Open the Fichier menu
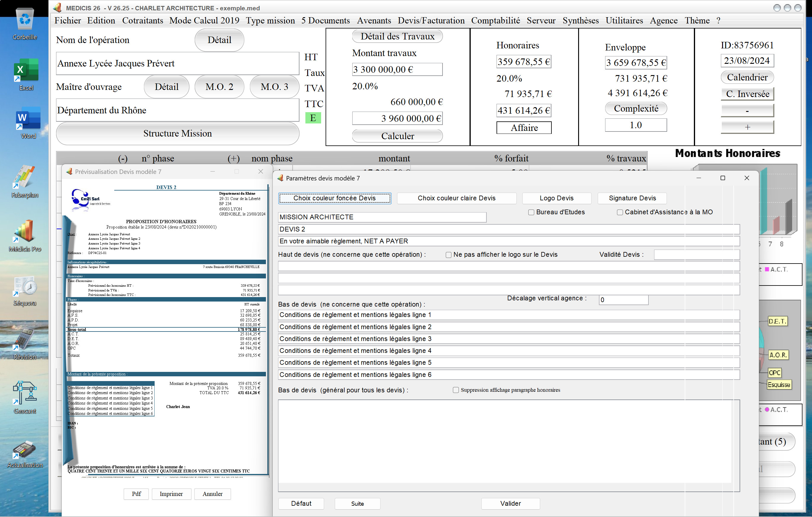 tap(67, 20)
